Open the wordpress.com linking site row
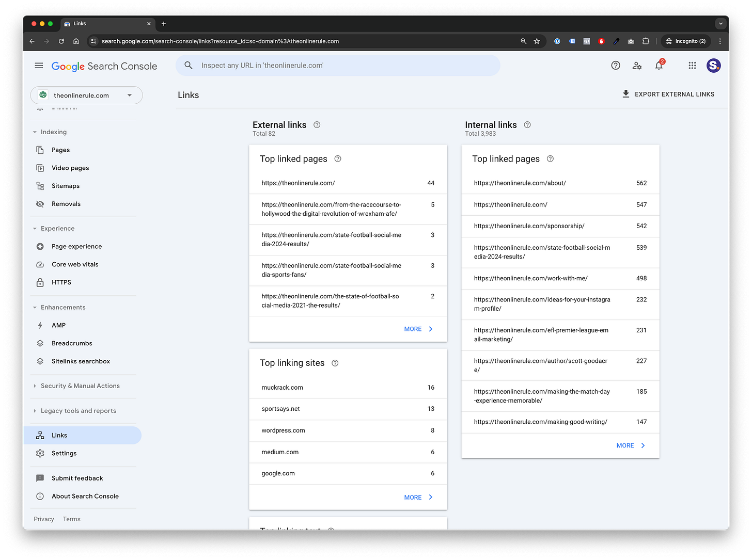This screenshot has height=560, width=752. point(348,431)
